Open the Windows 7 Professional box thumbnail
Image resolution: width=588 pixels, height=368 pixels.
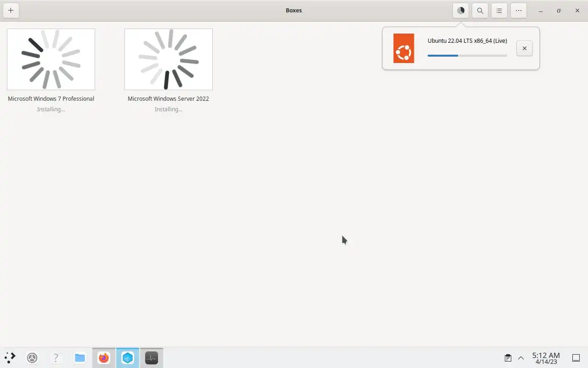(51, 59)
